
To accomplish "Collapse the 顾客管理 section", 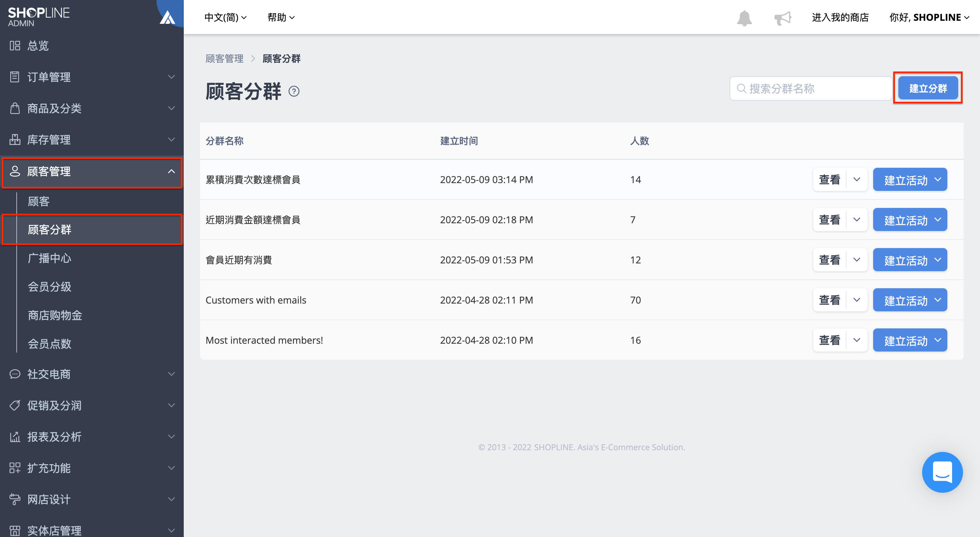I will (x=171, y=171).
